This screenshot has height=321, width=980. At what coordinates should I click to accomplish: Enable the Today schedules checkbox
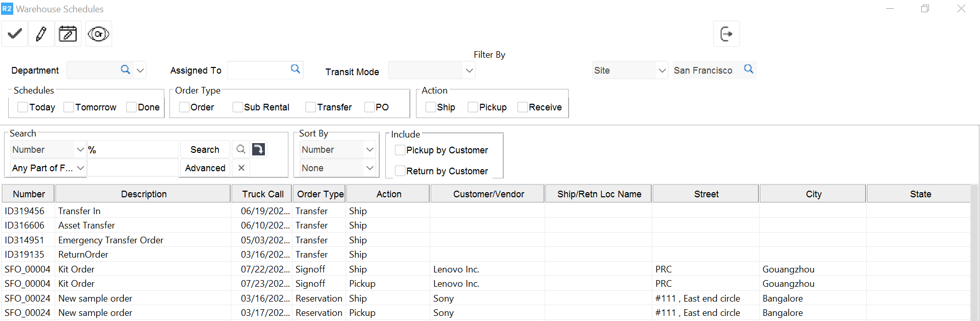[22, 107]
